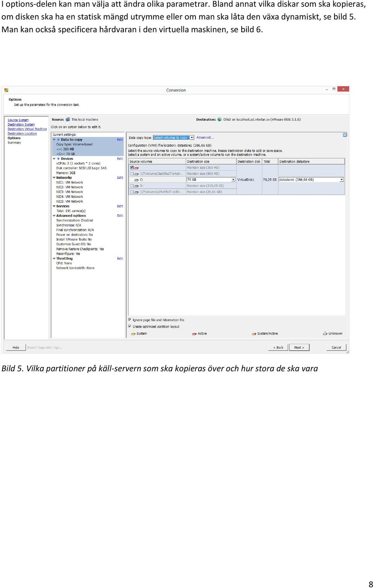Click the Destination datastore column header

click(311, 161)
